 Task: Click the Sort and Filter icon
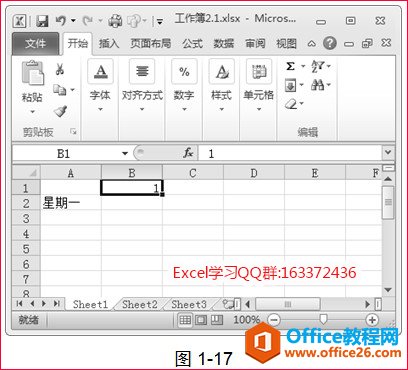coord(318,66)
